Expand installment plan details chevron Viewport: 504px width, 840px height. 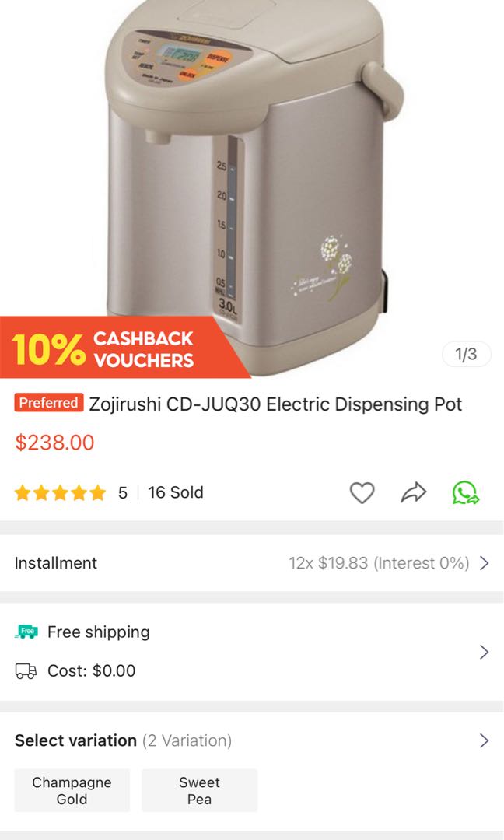pyautogui.click(x=485, y=563)
